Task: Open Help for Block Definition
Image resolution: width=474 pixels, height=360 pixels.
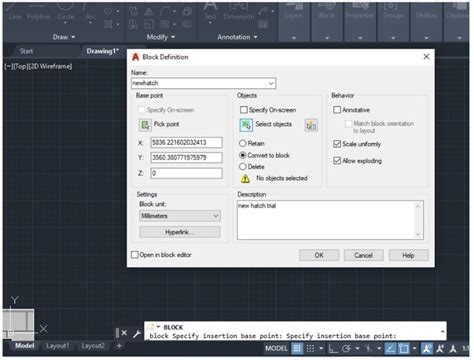Action: [x=408, y=255]
